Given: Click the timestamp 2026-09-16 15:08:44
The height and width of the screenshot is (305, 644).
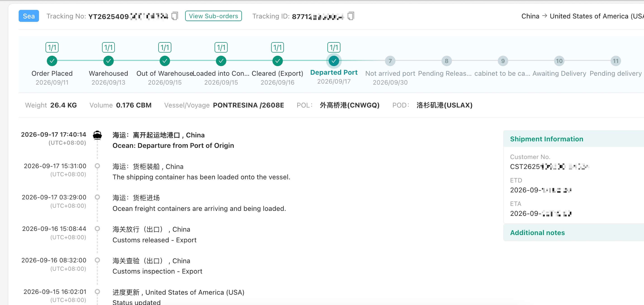Looking at the screenshot, I should [54, 229].
